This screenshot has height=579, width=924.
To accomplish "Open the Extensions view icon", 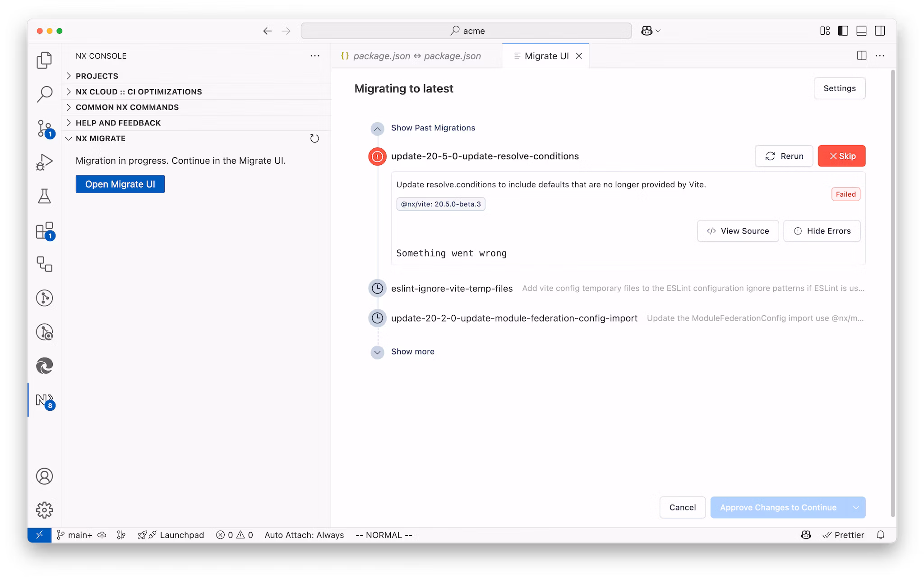I will coord(44,231).
